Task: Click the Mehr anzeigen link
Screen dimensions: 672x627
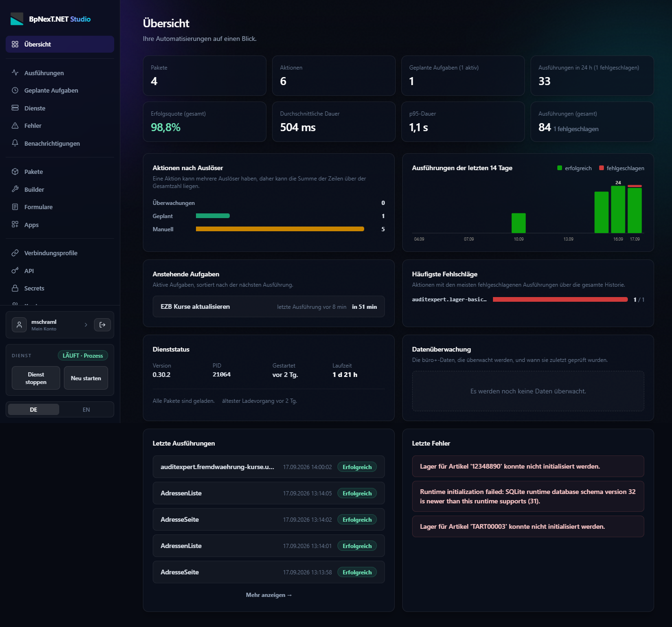Action: (269, 595)
